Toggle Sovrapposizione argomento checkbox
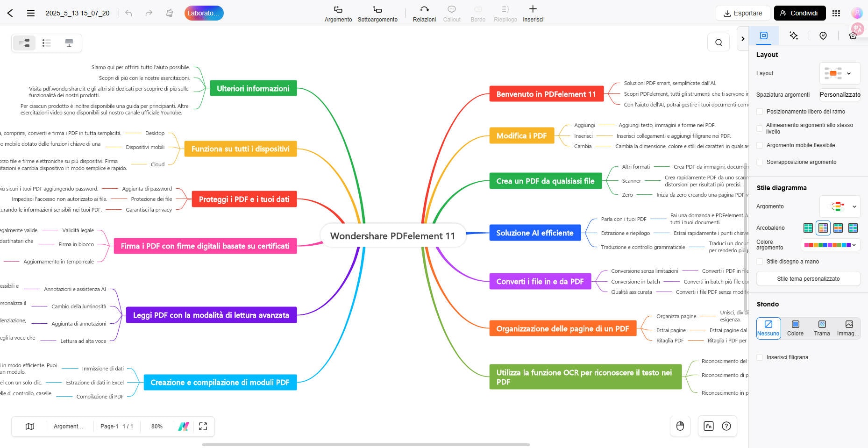868x448 pixels. [760, 162]
